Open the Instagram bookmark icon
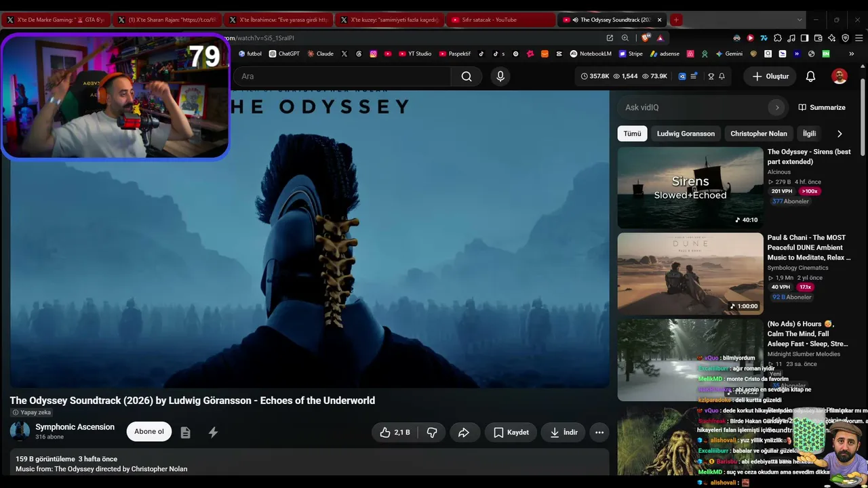 point(373,54)
